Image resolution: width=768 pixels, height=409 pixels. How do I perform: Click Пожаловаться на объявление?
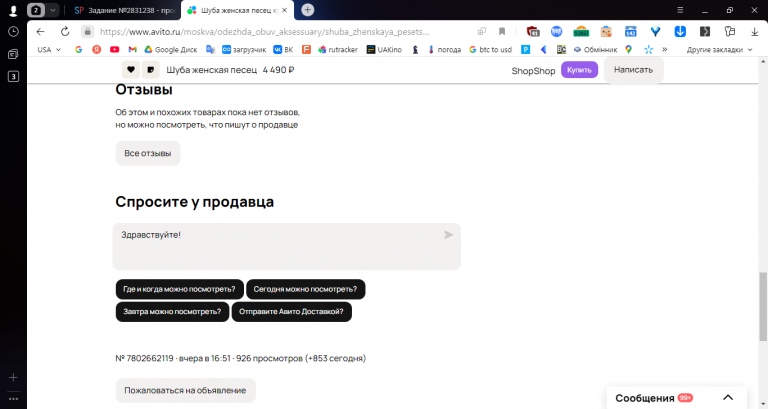(185, 390)
